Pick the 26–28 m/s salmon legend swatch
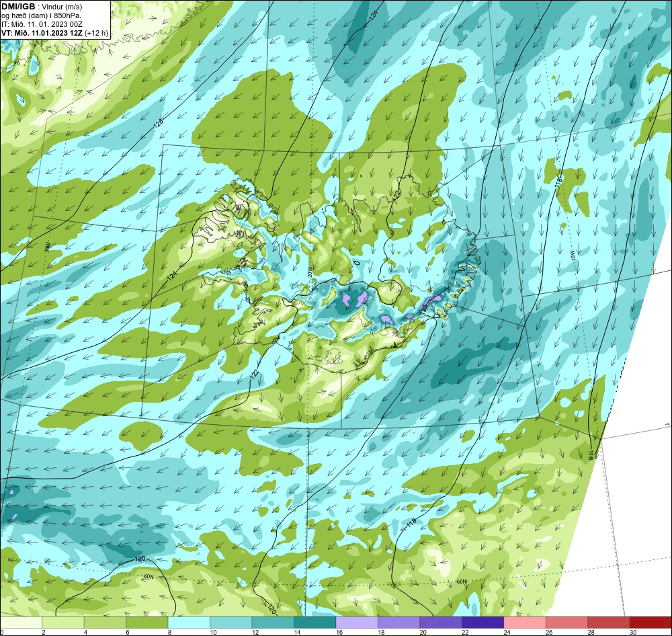The image size is (672, 636). click(x=567, y=622)
